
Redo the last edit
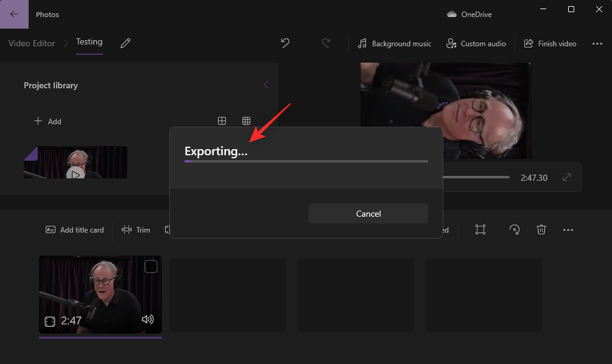[x=326, y=43]
